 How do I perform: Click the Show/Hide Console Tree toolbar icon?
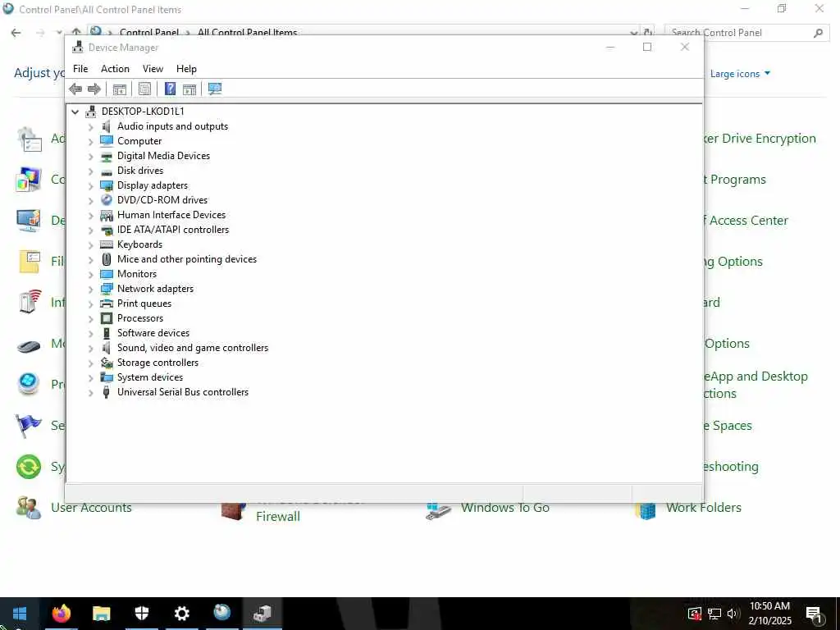pyautogui.click(x=120, y=89)
